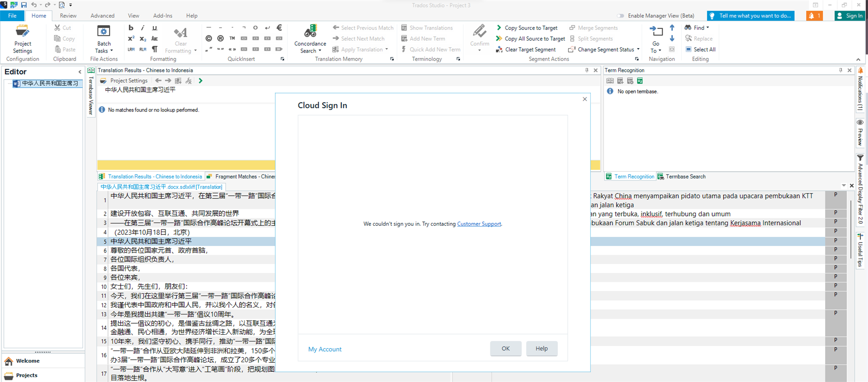Toggle Enable Manager View (Beta) switch
868x382 pixels.
click(x=620, y=16)
